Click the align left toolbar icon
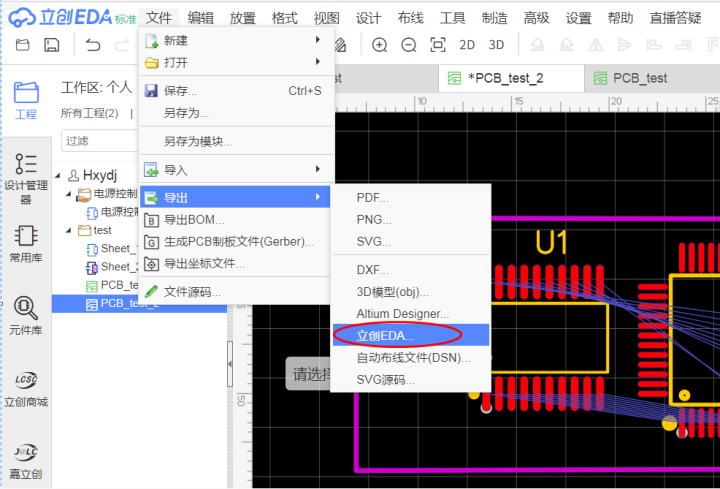Viewport: 720px width, 489px height. (x=654, y=45)
